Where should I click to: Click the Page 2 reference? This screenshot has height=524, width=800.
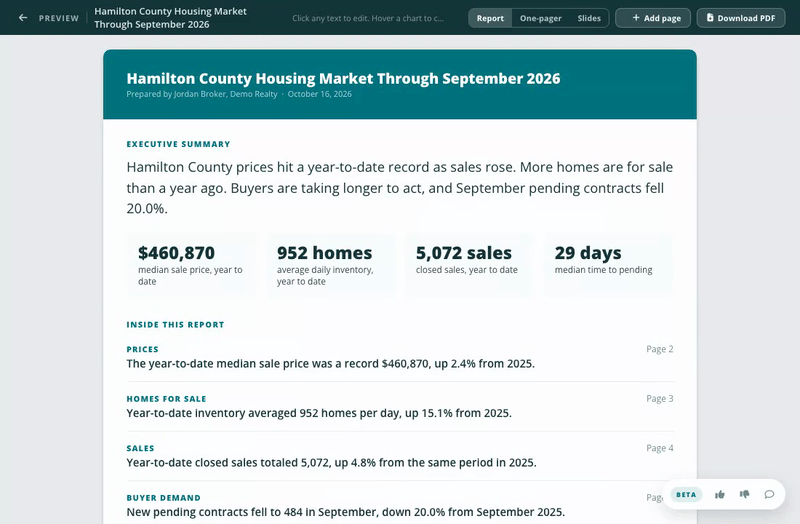click(x=660, y=349)
